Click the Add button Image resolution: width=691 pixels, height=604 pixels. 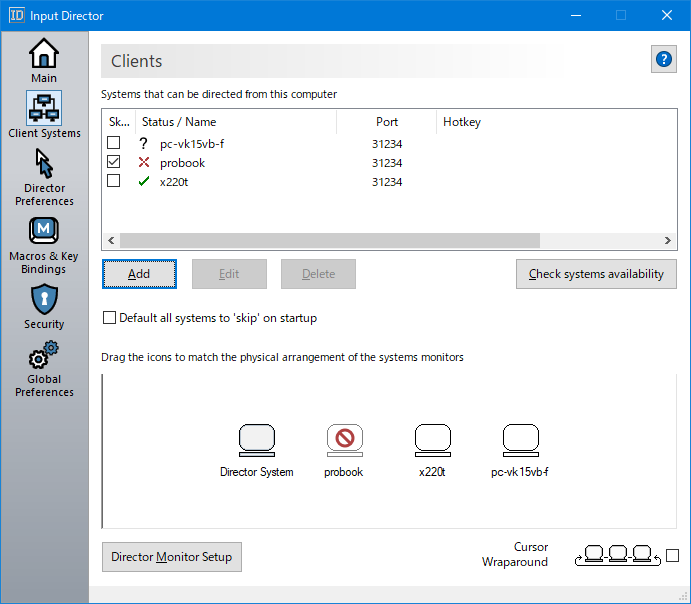[x=139, y=274]
